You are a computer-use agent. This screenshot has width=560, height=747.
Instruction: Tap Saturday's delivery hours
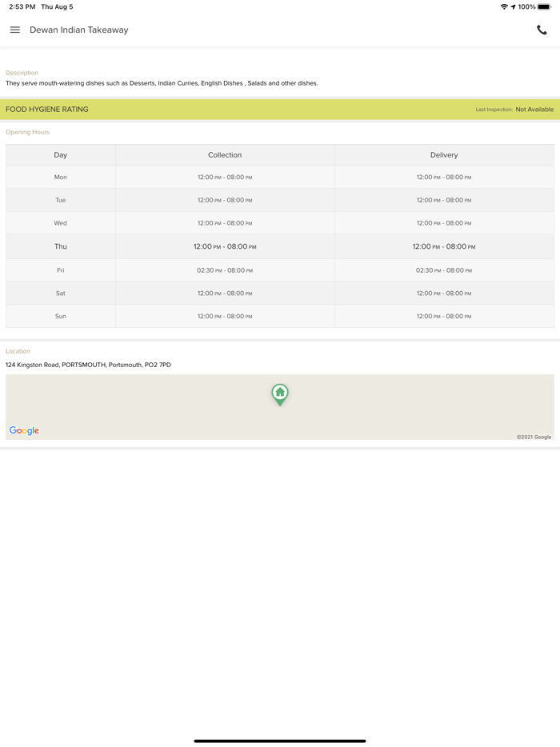click(x=444, y=293)
